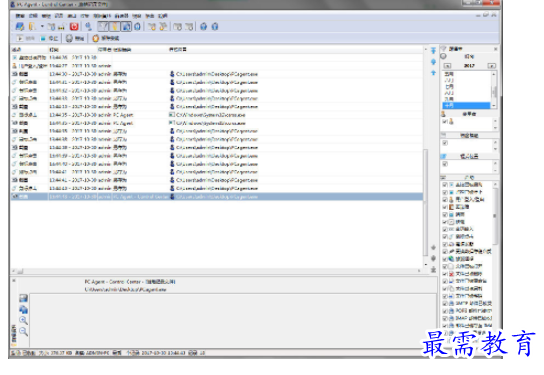Go to previous year before 2017
The height and width of the screenshot is (375, 544).
448,66
